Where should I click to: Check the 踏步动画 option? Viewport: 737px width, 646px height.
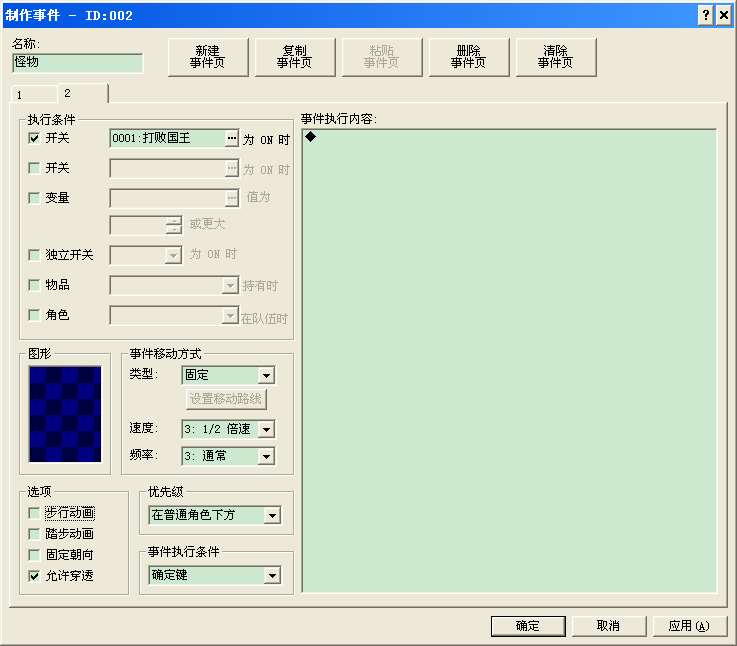34,534
